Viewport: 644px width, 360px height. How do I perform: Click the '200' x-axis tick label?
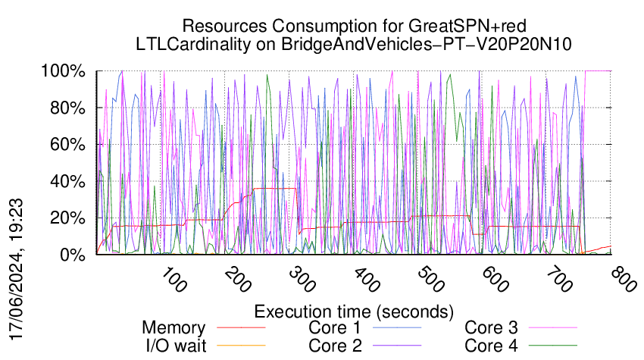click(238, 280)
